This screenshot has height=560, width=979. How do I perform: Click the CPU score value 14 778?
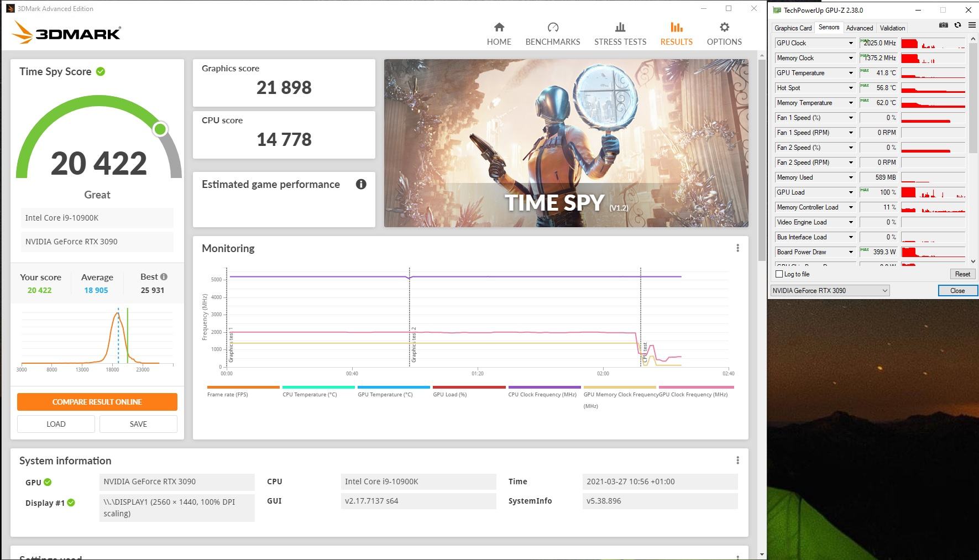pos(284,139)
